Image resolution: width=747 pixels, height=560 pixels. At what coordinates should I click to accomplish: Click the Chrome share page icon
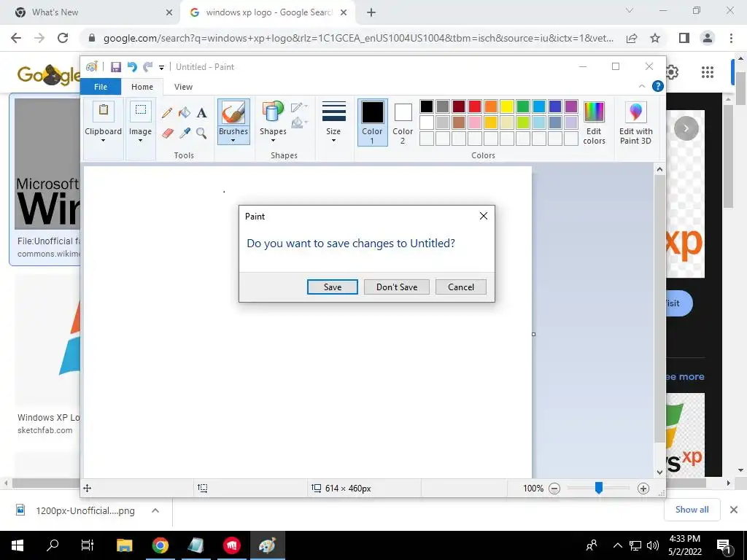coord(632,38)
